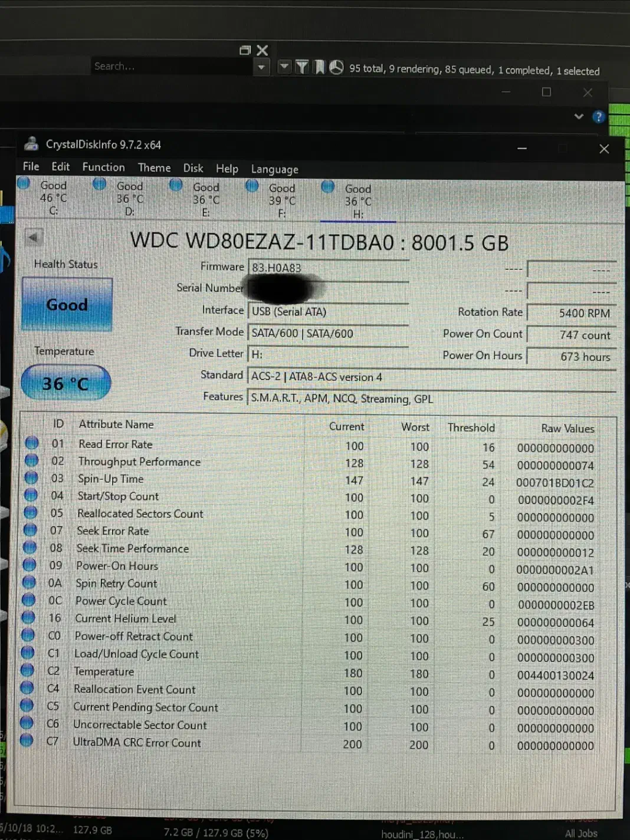Screen dimensions: 630x840
Task: Open the Disk menu
Action: (193, 169)
